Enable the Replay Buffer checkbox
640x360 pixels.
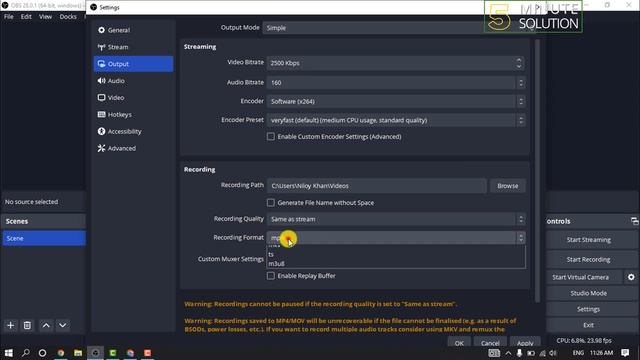[271, 276]
